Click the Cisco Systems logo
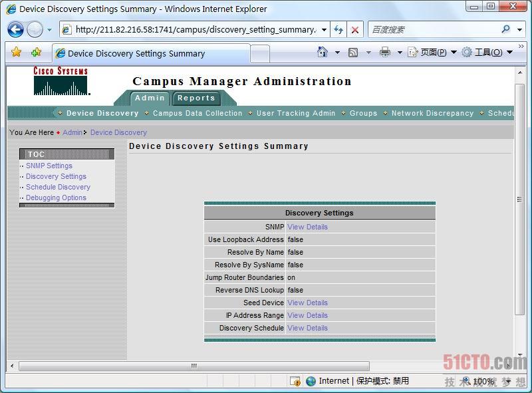Image resolution: width=532 pixels, height=393 pixels. 61,80
